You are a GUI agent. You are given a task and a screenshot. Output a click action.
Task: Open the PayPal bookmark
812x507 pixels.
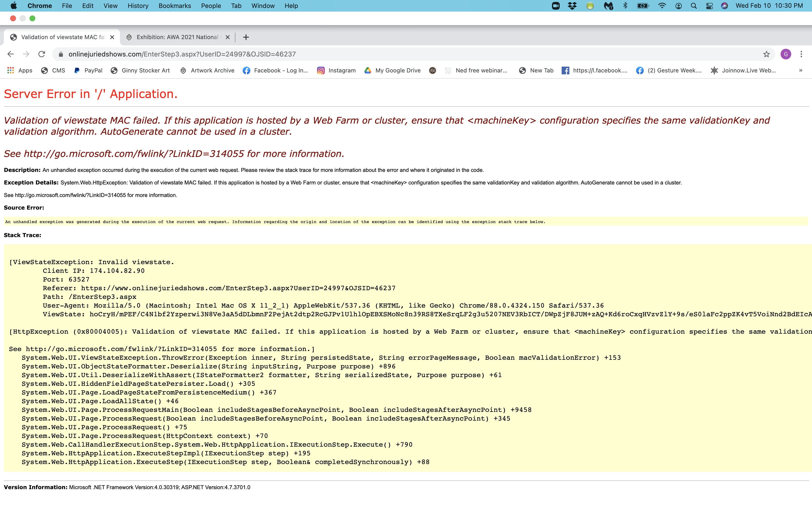pos(88,70)
